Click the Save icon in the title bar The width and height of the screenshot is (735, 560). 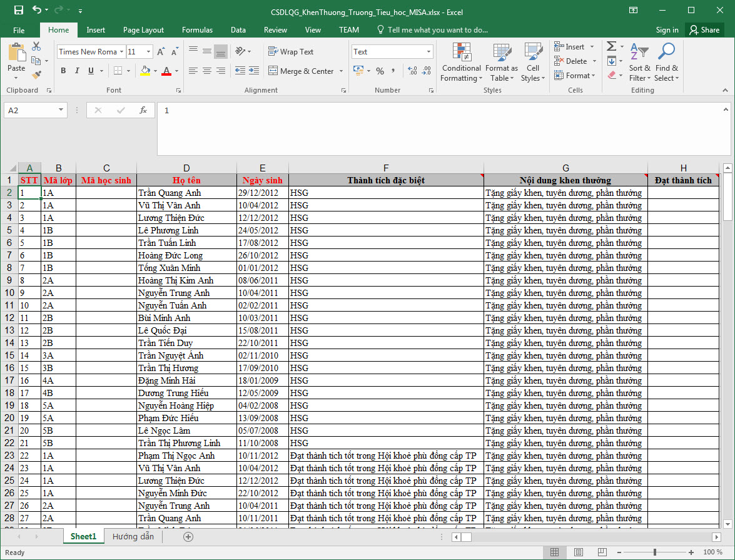point(18,11)
